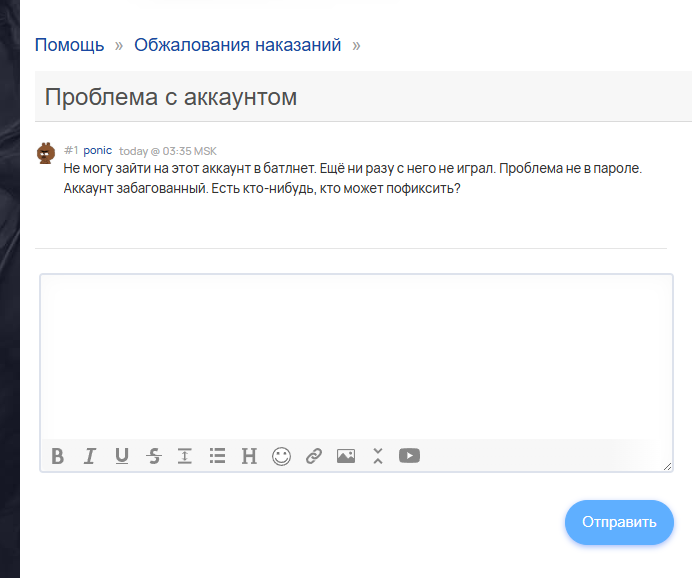Insert a heading with H icon
The height and width of the screenshot is (578, 692).
[x=249, y=456]
